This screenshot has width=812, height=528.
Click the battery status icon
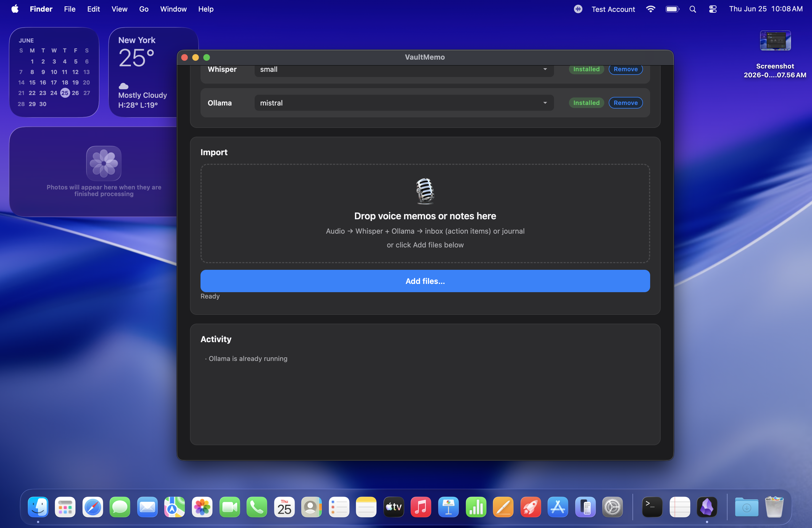pos(673,9)
